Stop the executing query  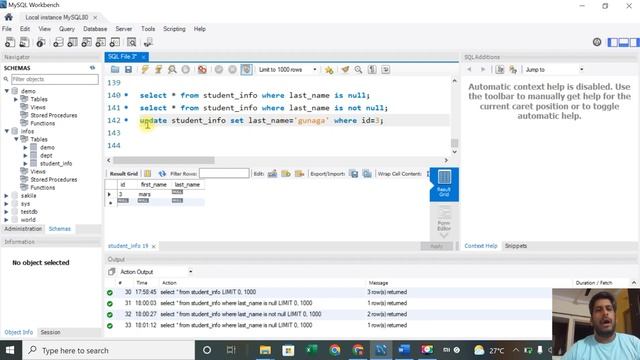(x=186, y=70)
